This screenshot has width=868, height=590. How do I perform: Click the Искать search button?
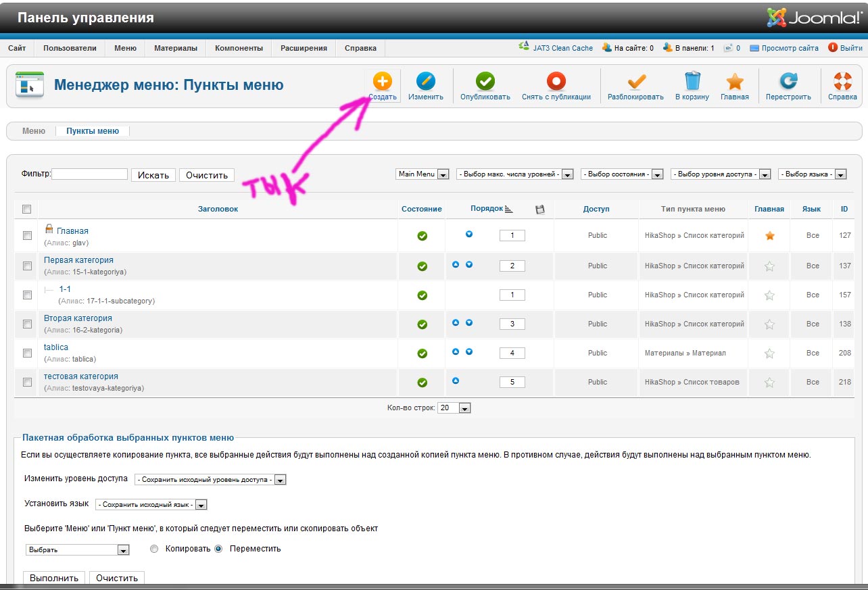point(153,175)
